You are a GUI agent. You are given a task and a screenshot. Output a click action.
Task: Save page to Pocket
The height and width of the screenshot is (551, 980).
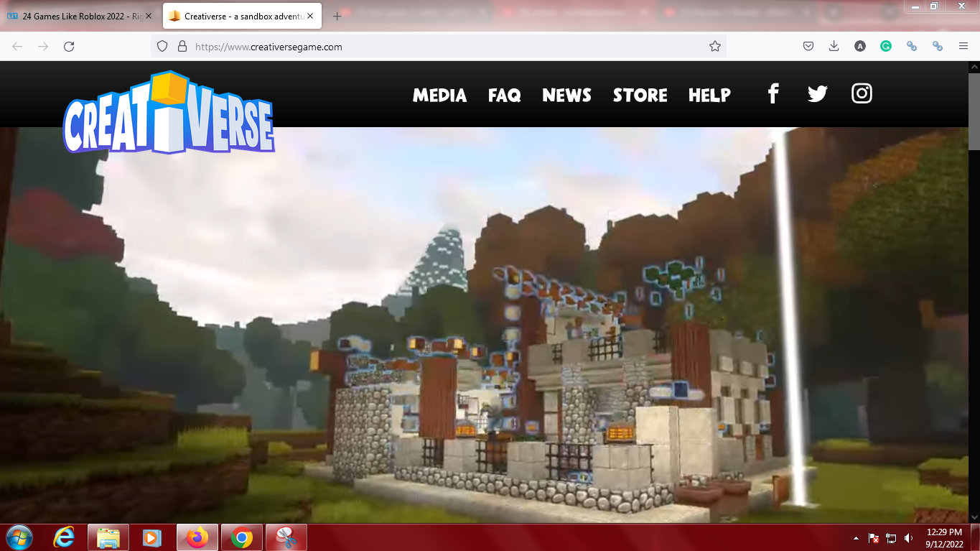(808, 47)
